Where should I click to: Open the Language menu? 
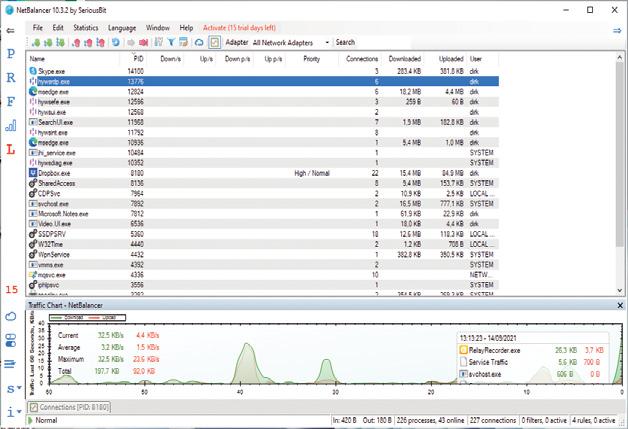click(122, 28)
